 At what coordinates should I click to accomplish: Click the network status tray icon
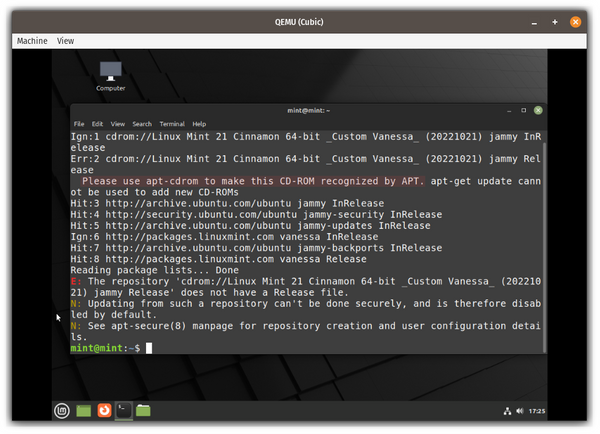coord(507,410)
